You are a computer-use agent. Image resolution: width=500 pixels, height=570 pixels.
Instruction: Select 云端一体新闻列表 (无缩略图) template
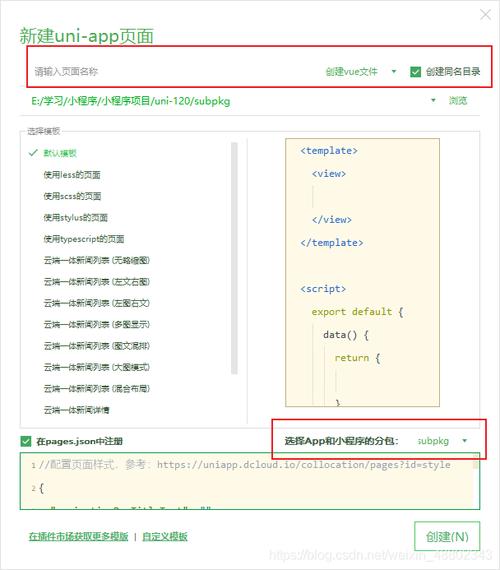pos(97,260)
